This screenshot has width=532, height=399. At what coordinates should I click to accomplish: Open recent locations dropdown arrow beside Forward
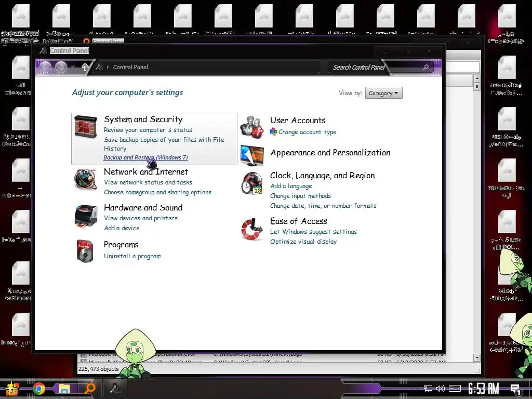[73, 67]
